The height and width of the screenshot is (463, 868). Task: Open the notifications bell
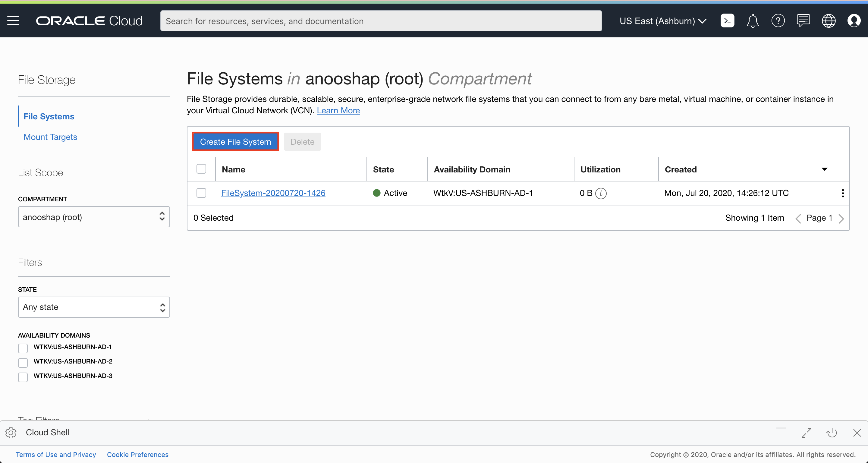click(753, 21)
